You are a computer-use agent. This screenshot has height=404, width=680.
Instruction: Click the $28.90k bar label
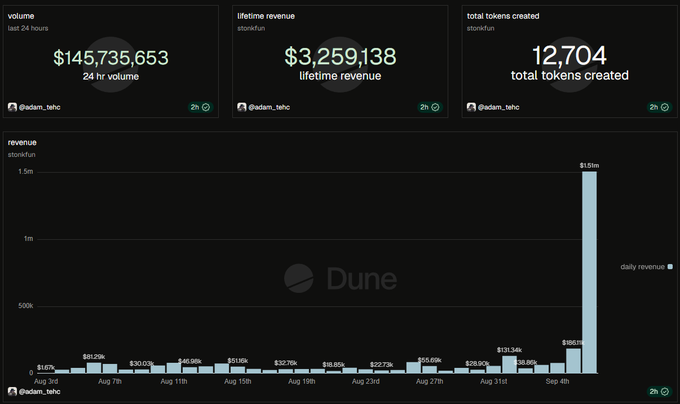coord(477,363)
